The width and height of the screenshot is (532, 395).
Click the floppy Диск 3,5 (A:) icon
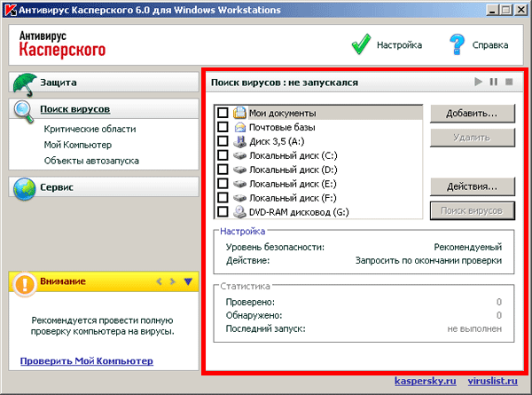[x=239, y=141]
